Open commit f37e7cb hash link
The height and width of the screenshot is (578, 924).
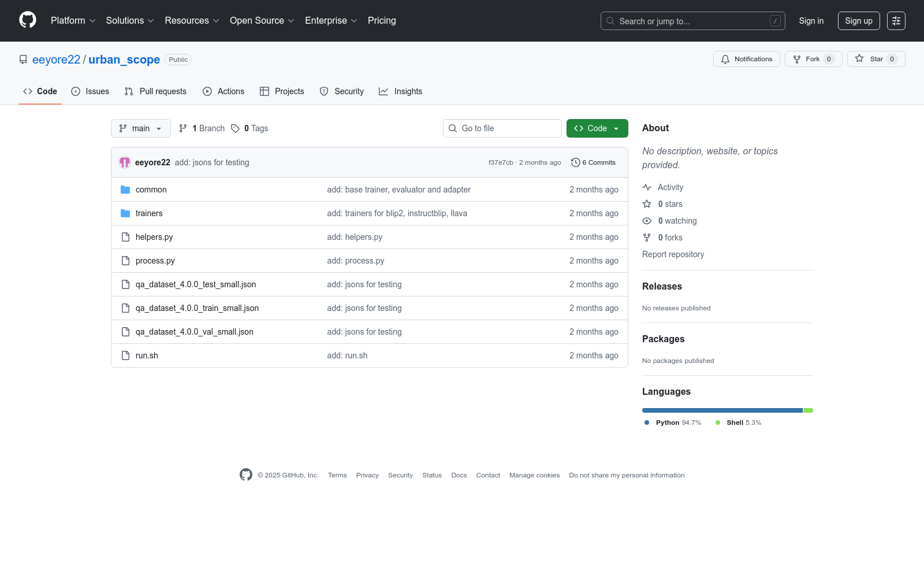pos(501,162)
